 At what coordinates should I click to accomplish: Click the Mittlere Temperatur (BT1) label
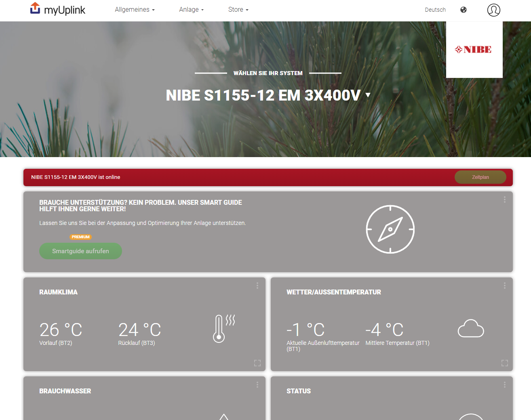point(397,343)
